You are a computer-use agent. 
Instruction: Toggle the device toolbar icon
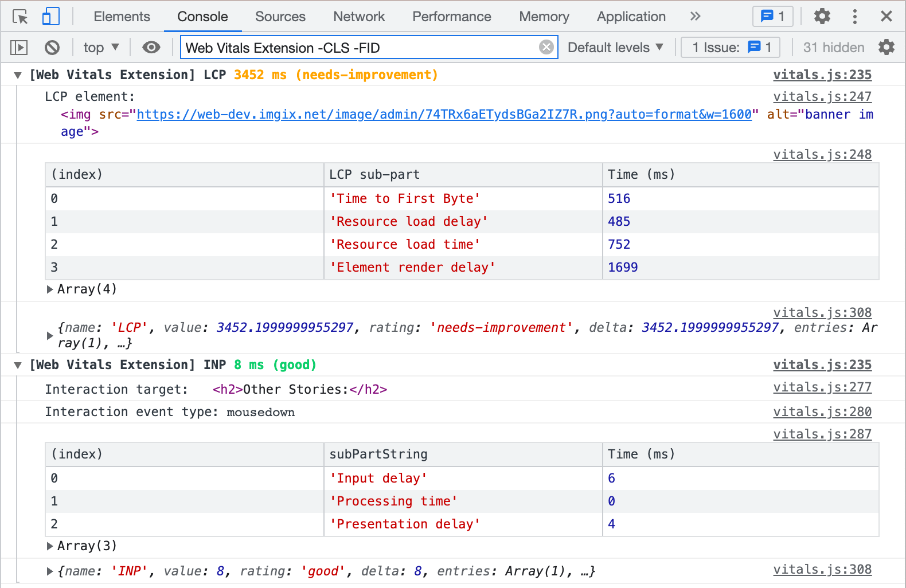51,17
